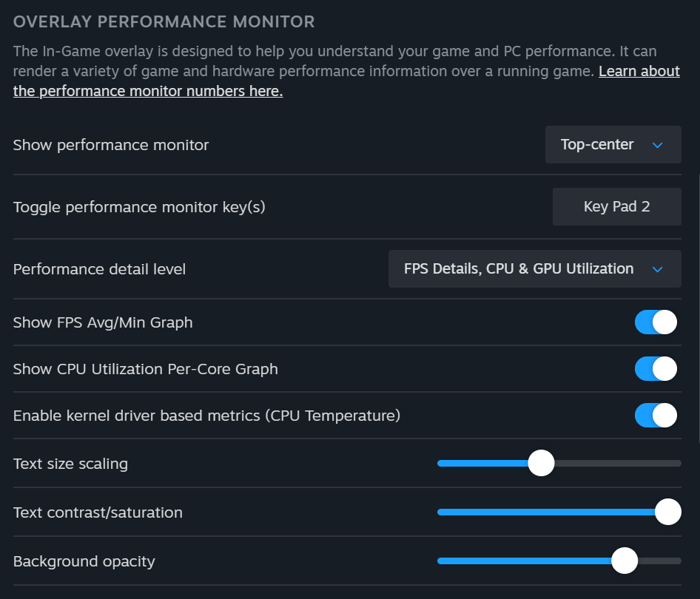Viewport: 700px width, 599px height.
Task: Click the Background opacity slider knob
Action: point(625,561)
